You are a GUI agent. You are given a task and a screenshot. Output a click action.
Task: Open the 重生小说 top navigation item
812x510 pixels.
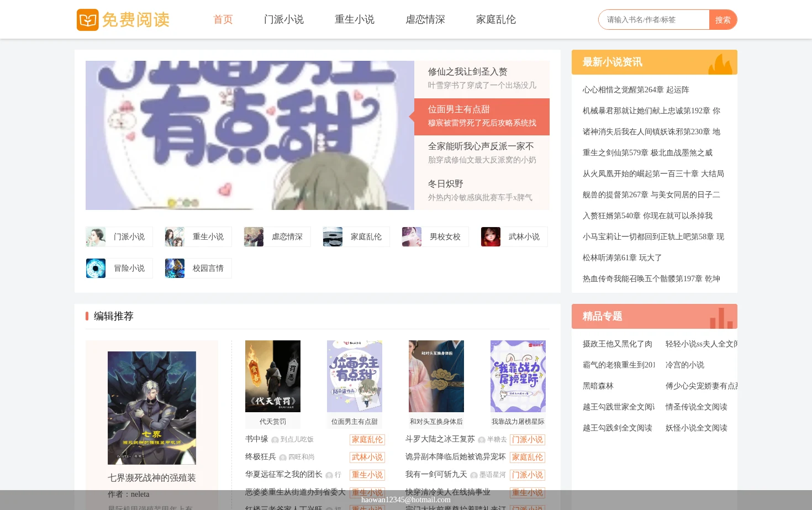click(355, 19)
